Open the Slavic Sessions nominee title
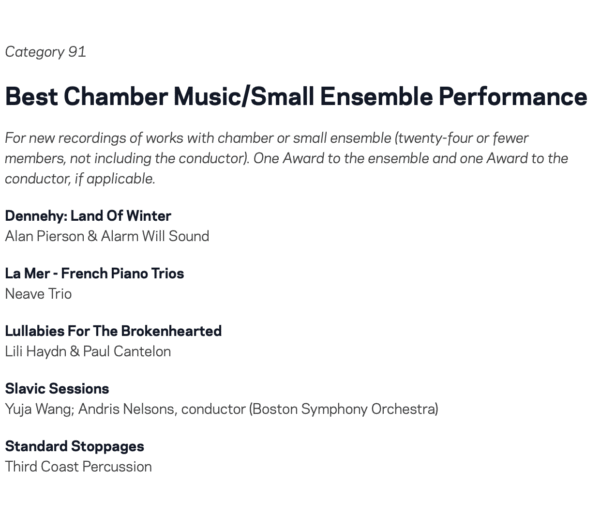The image size is (600, 517). 57,389
